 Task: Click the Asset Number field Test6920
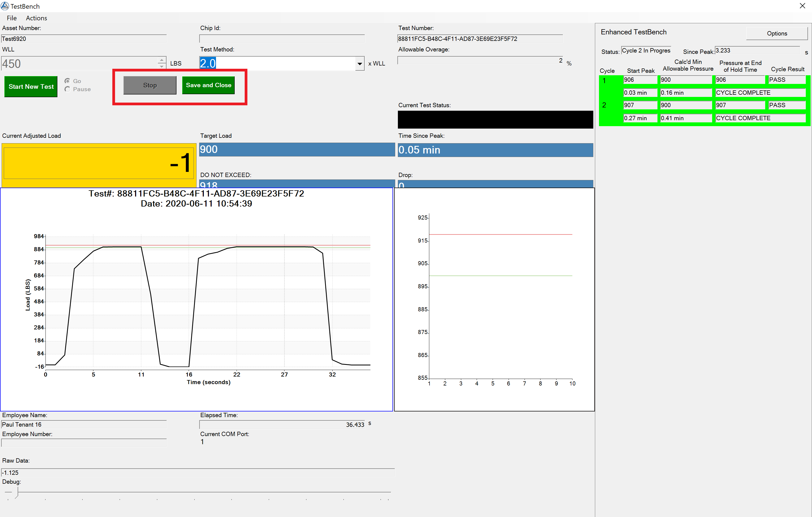coord(84,39)
